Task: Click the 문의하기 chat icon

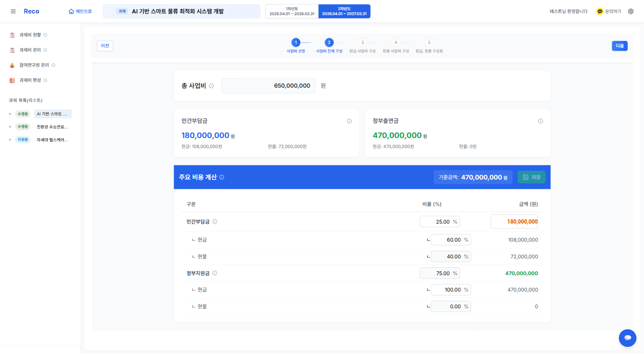Action: [600, 11]
